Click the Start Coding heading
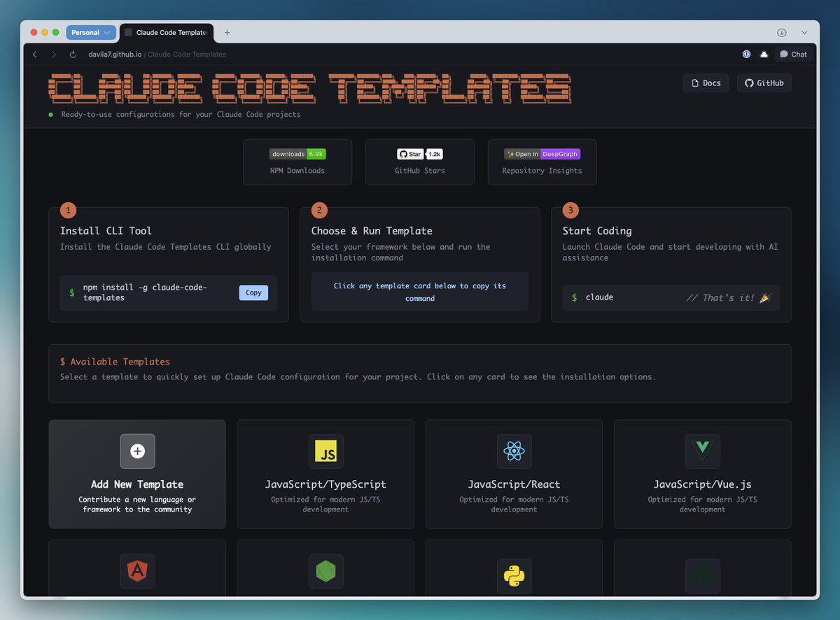 pyautogui.click(x=597, y=231)
